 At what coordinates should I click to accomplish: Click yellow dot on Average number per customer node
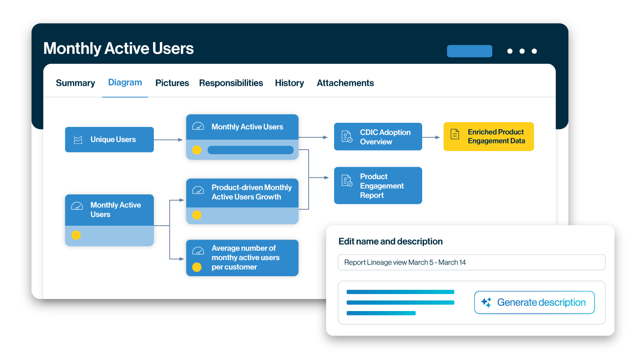point(197,267)
